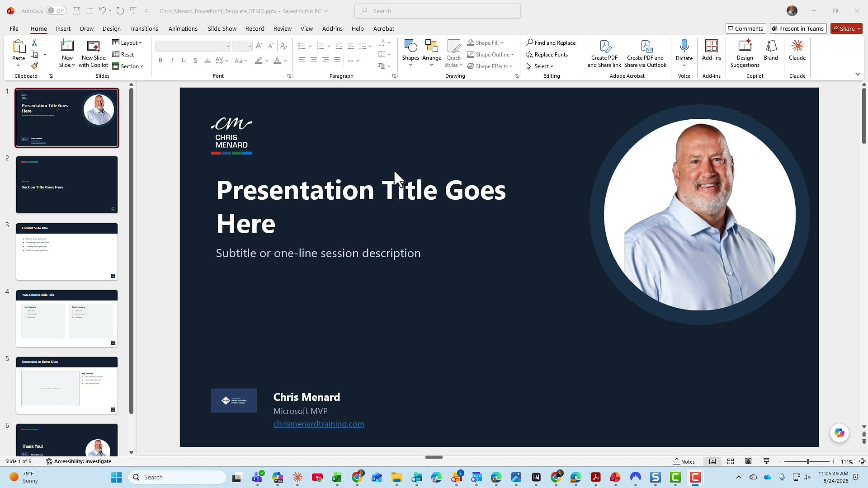Open the Shape Outline dropdown
Screen dimensions: 868x488
point(491,54)
